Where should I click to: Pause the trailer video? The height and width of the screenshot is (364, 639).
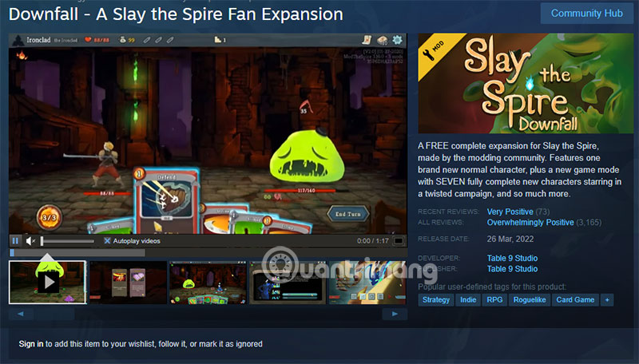coord(15,240)
